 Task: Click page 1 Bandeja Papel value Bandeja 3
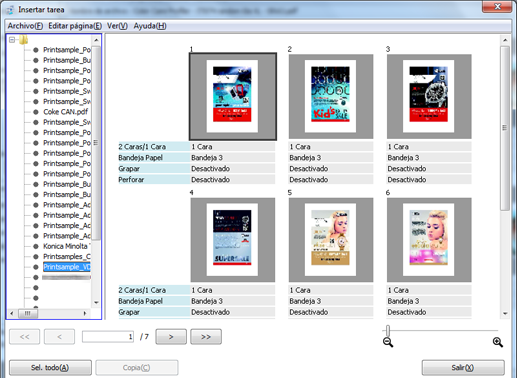[233, 158]
